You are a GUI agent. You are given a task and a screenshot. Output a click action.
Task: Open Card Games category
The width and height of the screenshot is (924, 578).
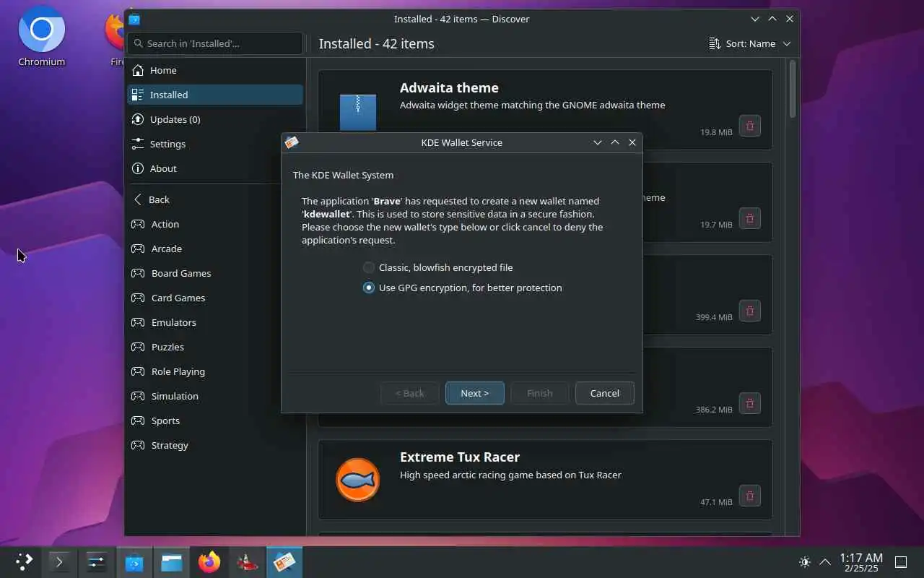tap(215, 298)
